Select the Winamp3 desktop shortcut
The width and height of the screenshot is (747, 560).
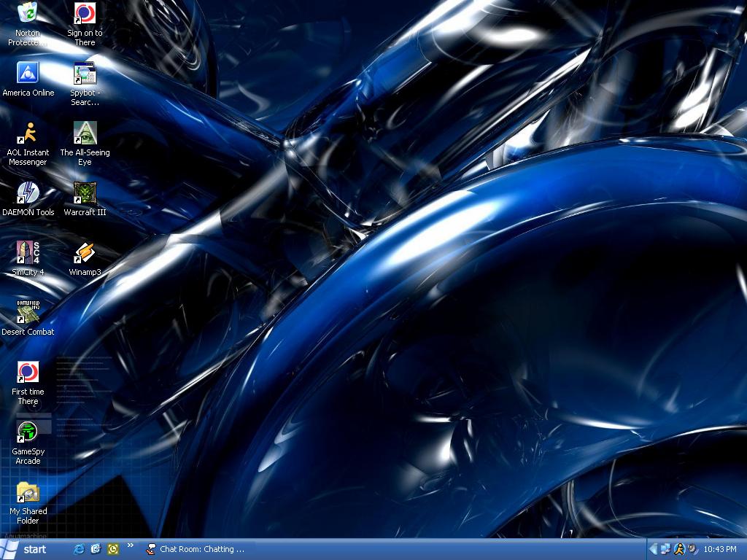pyautogui.click(x=85, y=252)
